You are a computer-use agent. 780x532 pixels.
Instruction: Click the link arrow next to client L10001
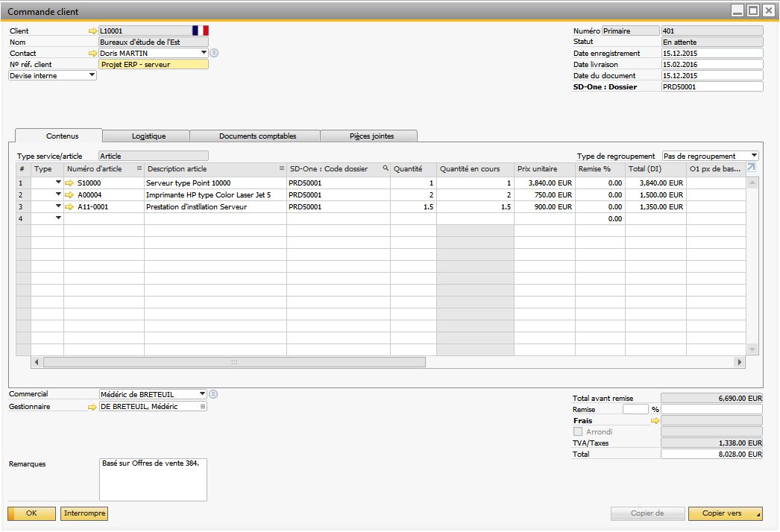tap(93, 31)
